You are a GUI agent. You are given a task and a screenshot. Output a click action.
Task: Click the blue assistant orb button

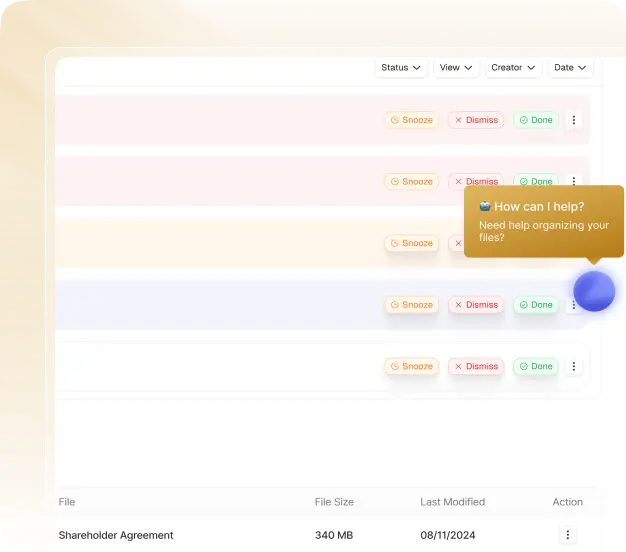point(594,291)
